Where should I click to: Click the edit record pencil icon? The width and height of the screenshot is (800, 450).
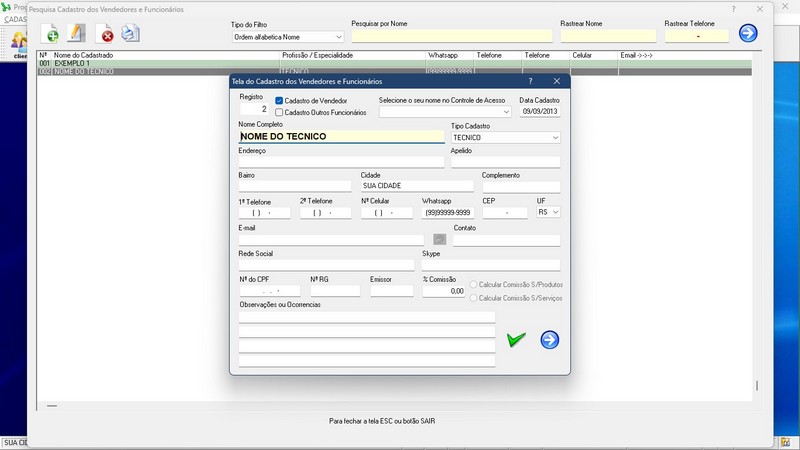pyautogui.click(x=77, y=33)
